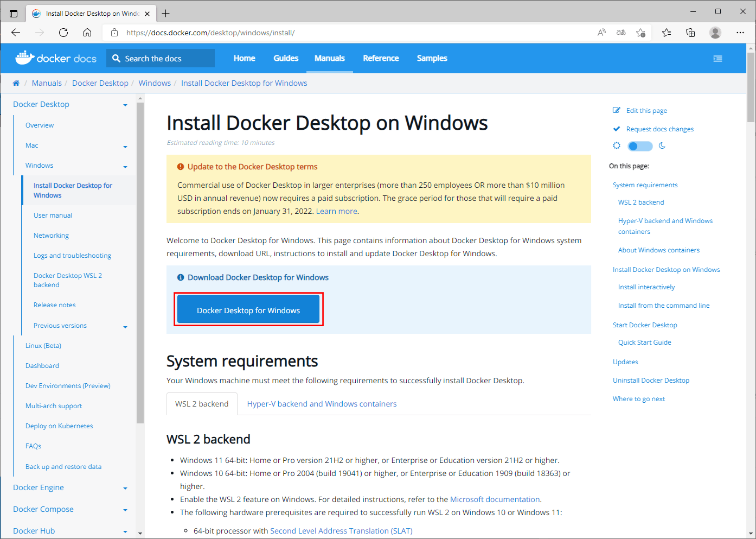Viewport: 756px width, 539px height.
Task: Collapse the Docker Desktop sidebar section
Action: pyautogui.click(x=125, y=105)
